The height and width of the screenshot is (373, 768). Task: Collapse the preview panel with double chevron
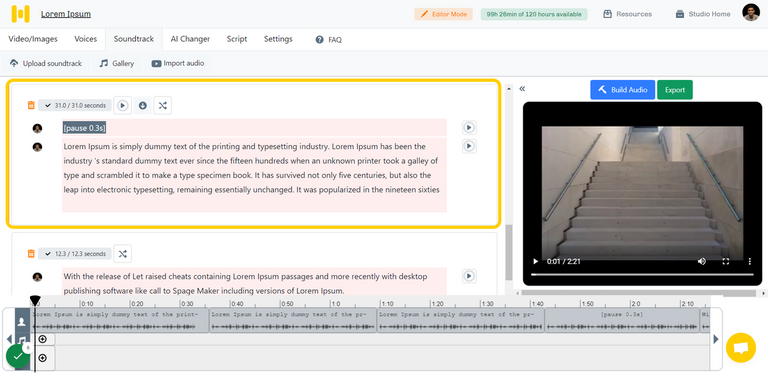[x=522, y=89]
